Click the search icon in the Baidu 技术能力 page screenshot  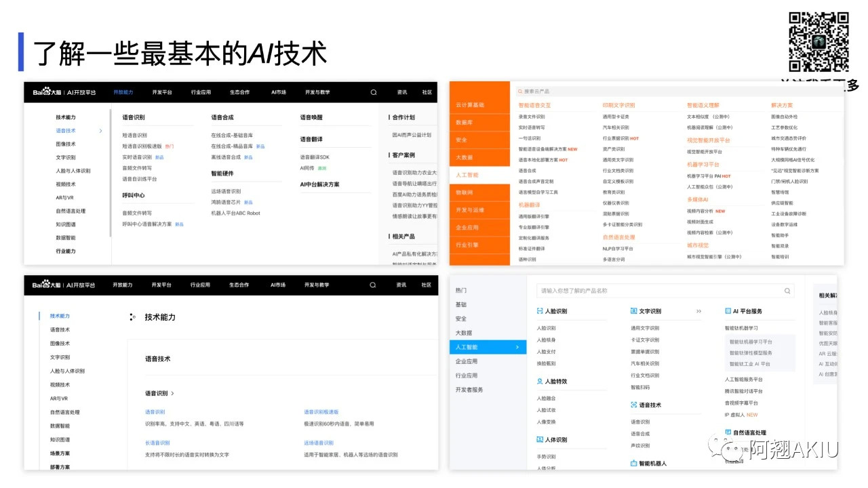point(374,285)
